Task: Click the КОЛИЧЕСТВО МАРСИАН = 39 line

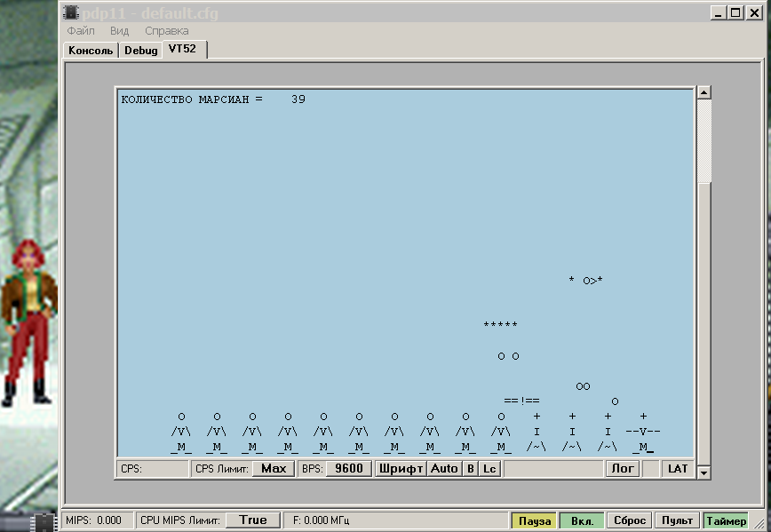Action: point(213,99)
